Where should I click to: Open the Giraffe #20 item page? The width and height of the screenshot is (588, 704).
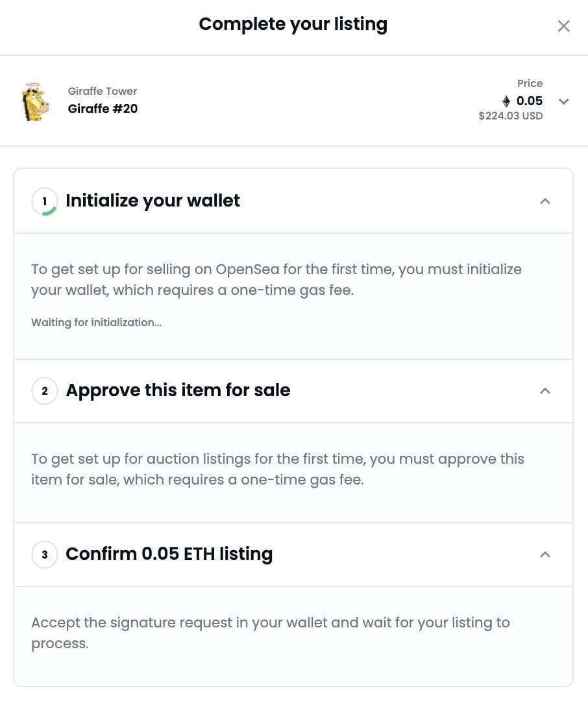[103, 108]
